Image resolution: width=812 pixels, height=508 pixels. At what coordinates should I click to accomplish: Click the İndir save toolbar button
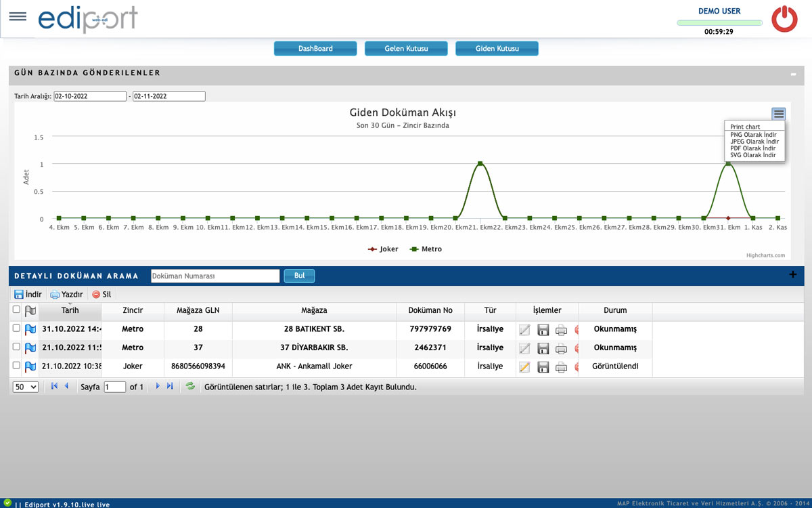click(28, 295)
